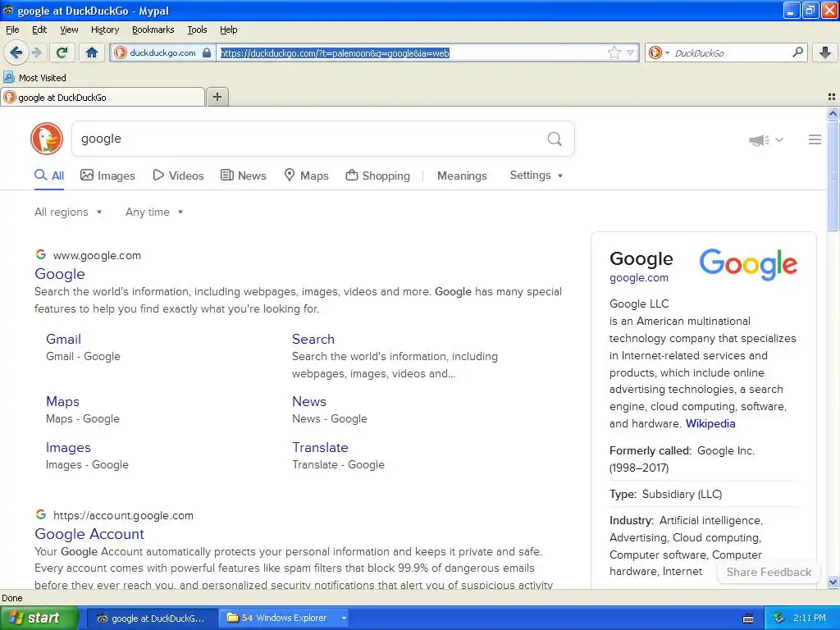Click the forward arrow navigation button

pos(37,52)
